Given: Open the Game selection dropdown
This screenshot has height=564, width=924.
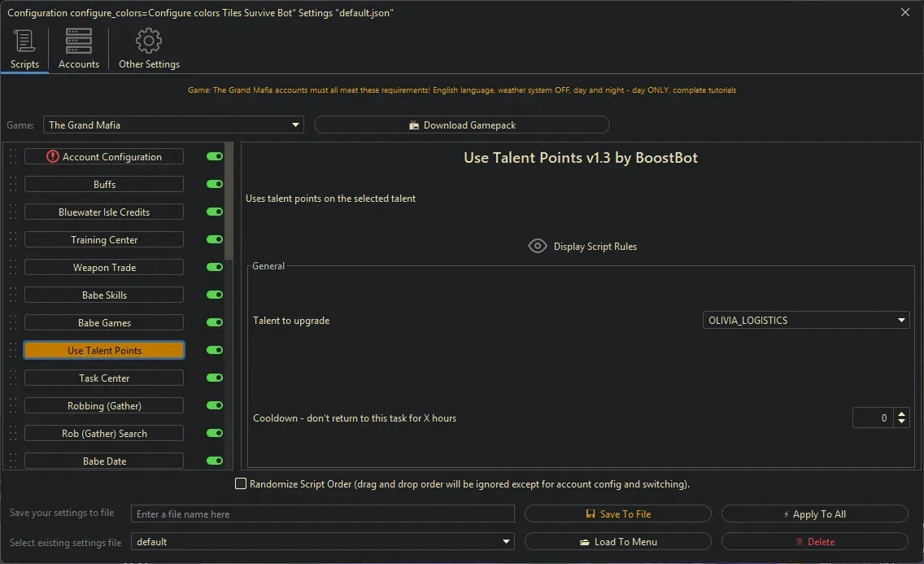Looking at the screenshot, I should point(173,125).
